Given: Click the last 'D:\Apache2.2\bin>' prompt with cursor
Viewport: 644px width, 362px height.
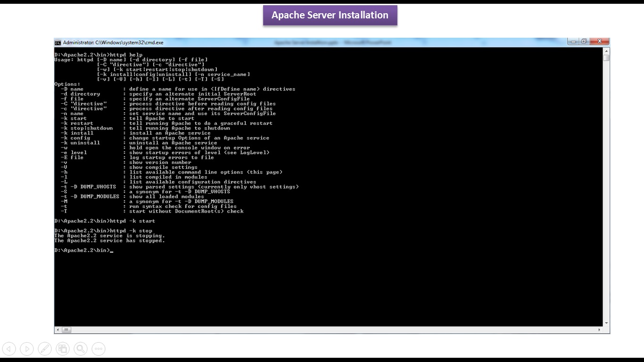Looking at the screenshot, I should [83, 250].
